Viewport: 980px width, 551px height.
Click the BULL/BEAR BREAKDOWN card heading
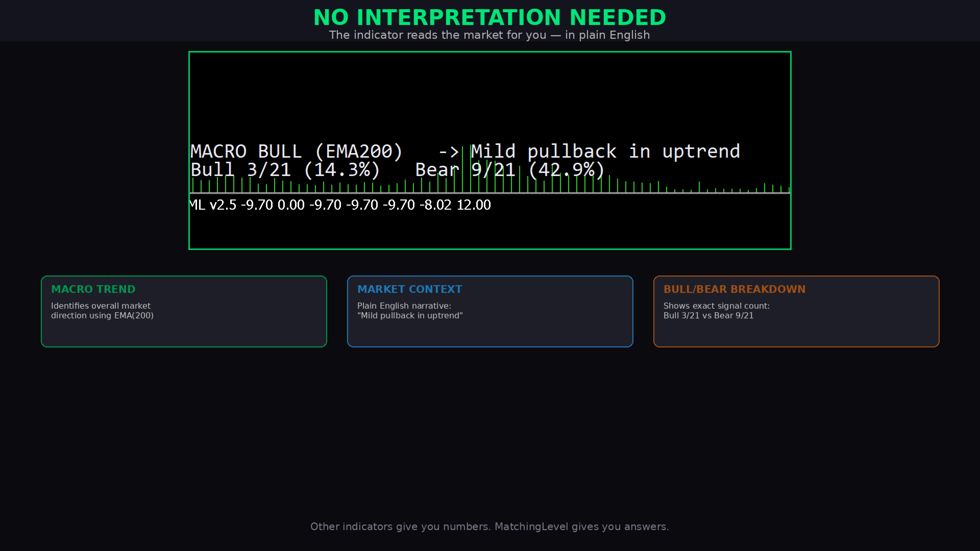pos(734,289)
